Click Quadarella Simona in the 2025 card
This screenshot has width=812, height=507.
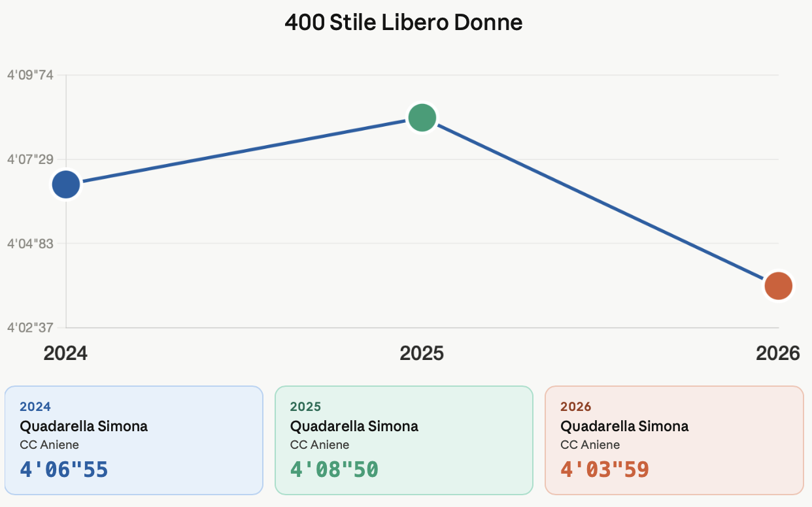click(x=354, y=427)
